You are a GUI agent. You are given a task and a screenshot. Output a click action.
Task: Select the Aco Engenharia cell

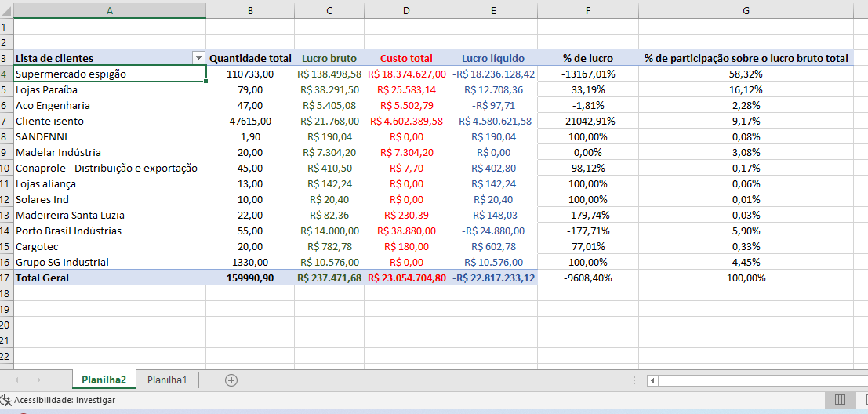click(x=110, y=105)
